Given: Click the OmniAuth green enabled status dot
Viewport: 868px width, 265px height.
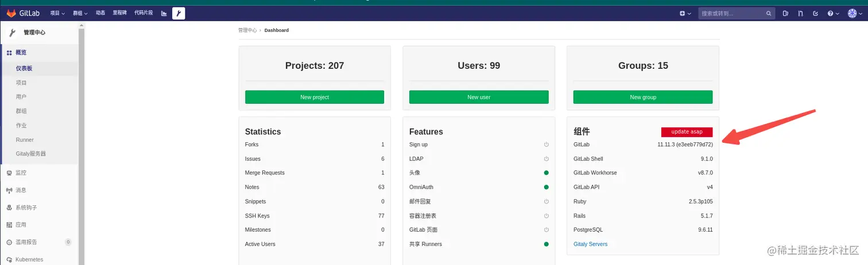Looking at the screenshot, I should (546, 187).
